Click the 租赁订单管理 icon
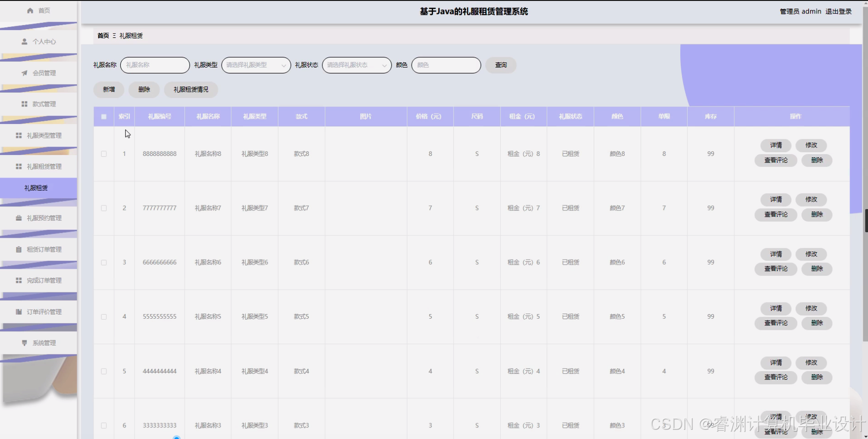 pos(18,249)
